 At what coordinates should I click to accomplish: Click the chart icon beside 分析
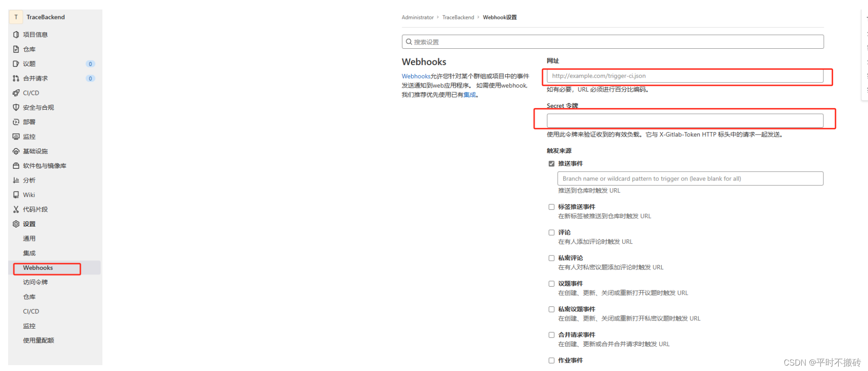tap(16, 180)
